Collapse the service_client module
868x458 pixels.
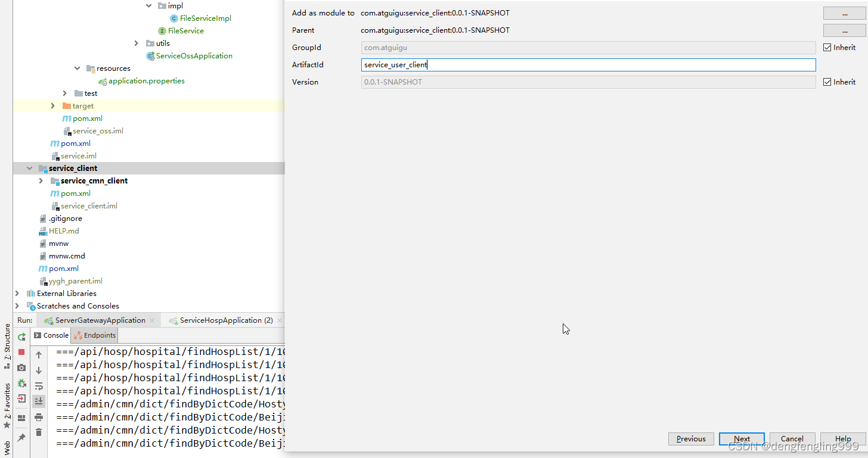click(x=29, y=169)
